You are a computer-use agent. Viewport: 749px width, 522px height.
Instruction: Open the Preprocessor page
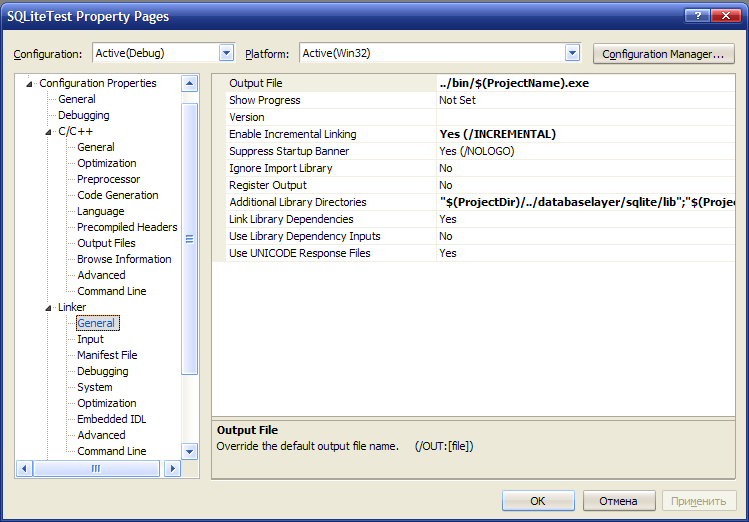(108, 179)
